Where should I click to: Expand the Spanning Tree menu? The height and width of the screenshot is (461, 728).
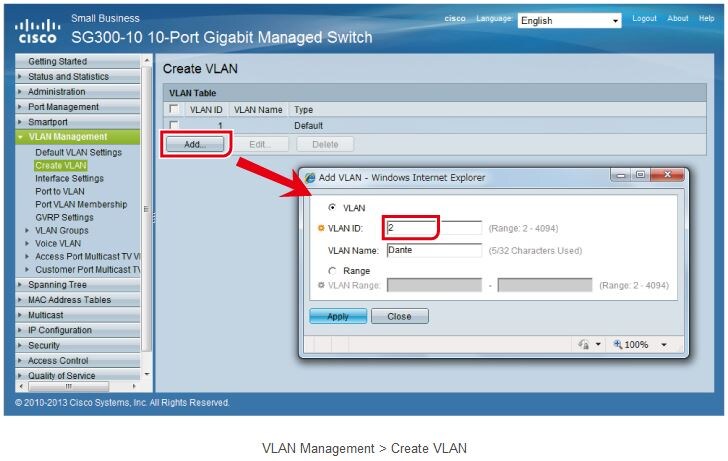click(57, 285)
